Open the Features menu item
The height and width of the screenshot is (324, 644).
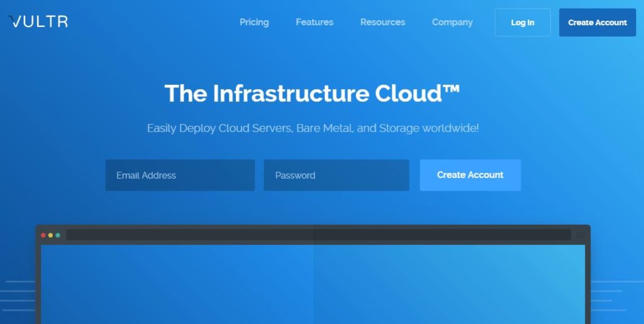(x=314, y=22)
